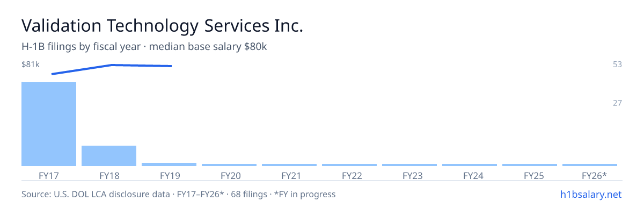Select the FY20 bar
Image resolution: width=644 pixels, height=215 pixels.
(x=229, y=165)
